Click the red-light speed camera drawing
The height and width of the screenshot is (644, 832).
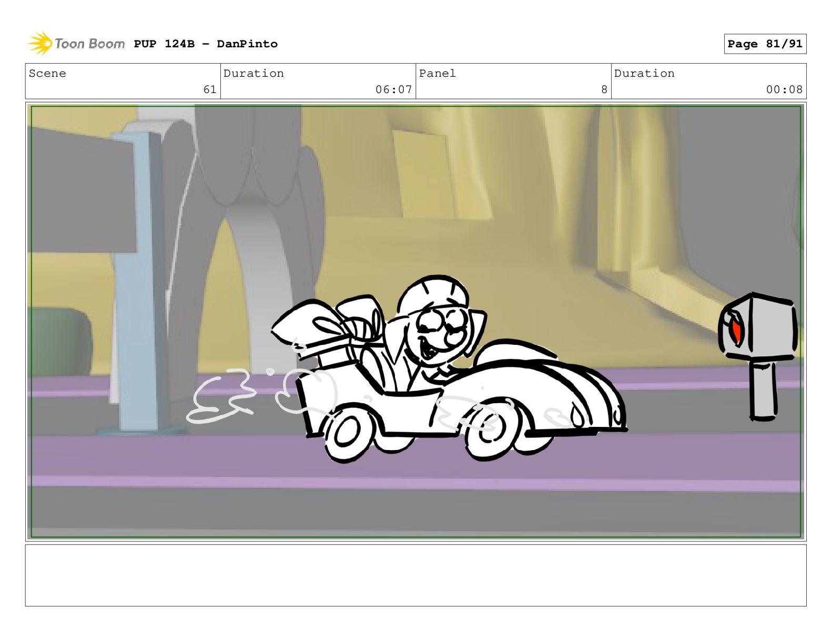click(758, 357)
